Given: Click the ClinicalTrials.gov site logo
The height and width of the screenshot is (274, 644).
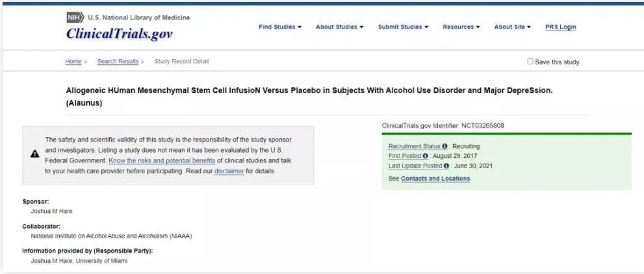Looking at the screenshot, I should tap(120, 34).
